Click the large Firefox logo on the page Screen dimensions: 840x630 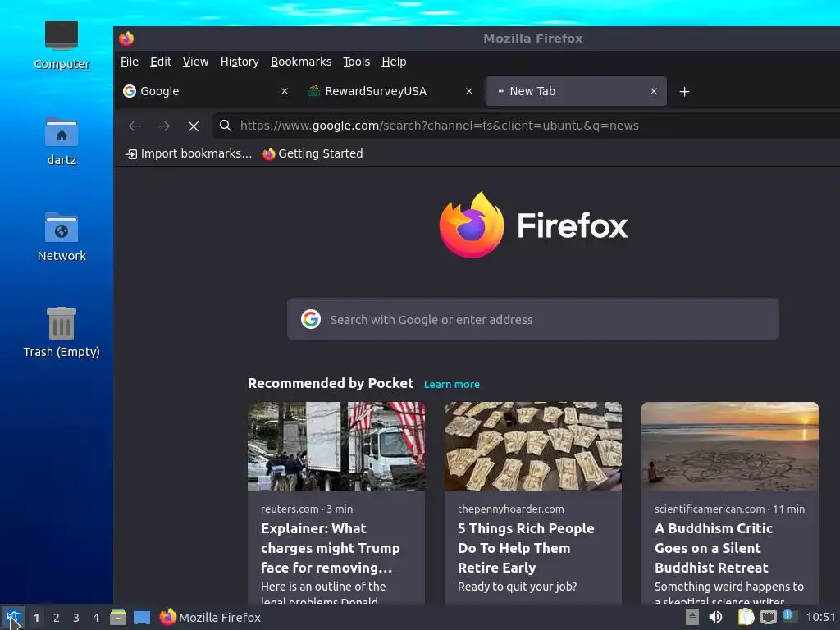pyautogui.click(x=471, y=225)
